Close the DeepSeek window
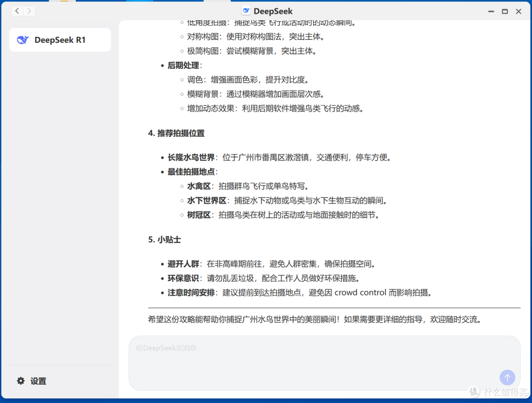The width and height of the screenshot is (532, 403). (518, 11)
